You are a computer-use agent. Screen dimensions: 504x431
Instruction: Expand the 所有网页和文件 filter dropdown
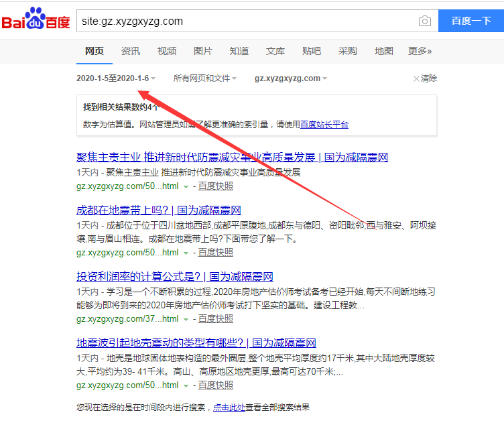205,78
